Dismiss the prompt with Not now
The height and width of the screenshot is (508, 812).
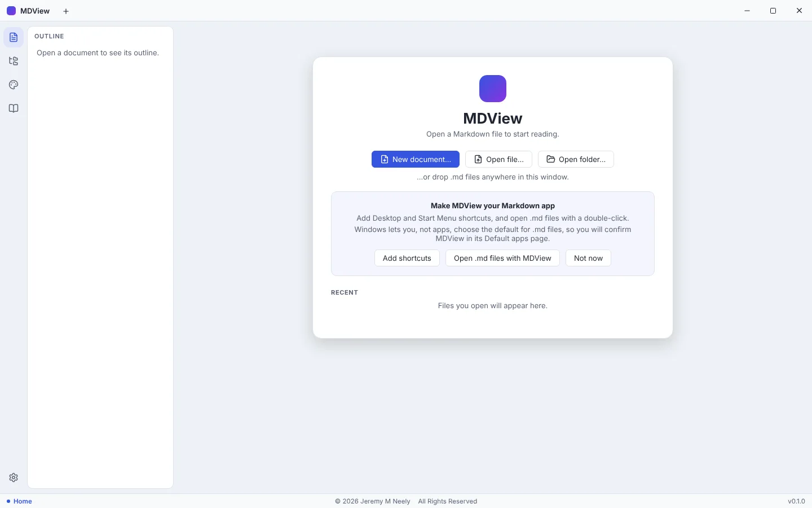588,258
